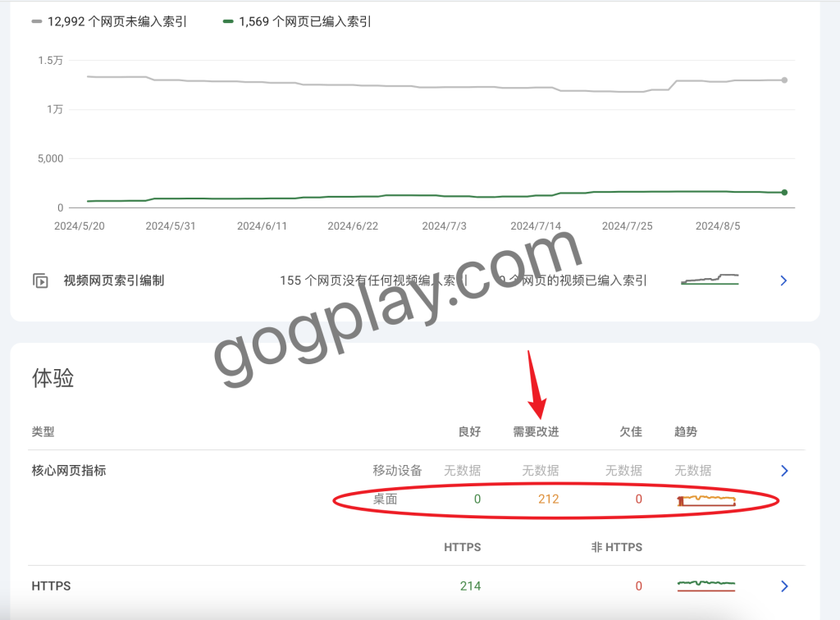Click the desktop needs-improvement value 212
This screenshot has width=840, height=620.
coord(549,499)
